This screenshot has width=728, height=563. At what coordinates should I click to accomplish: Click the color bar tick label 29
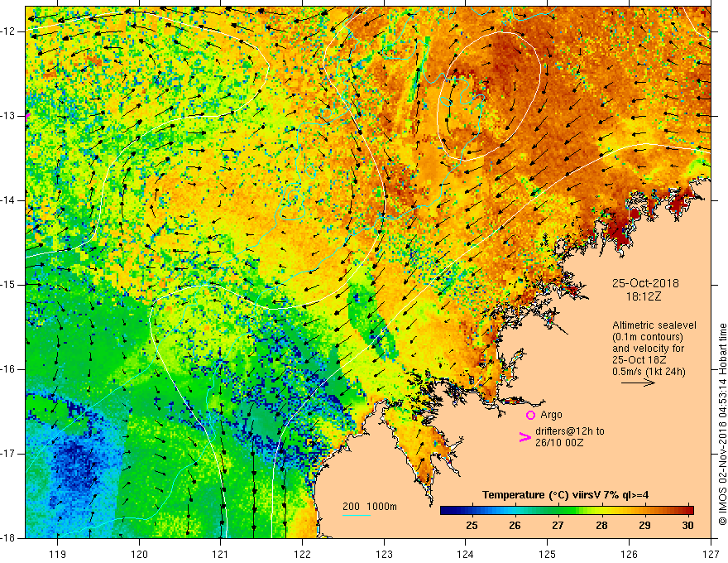644,526
